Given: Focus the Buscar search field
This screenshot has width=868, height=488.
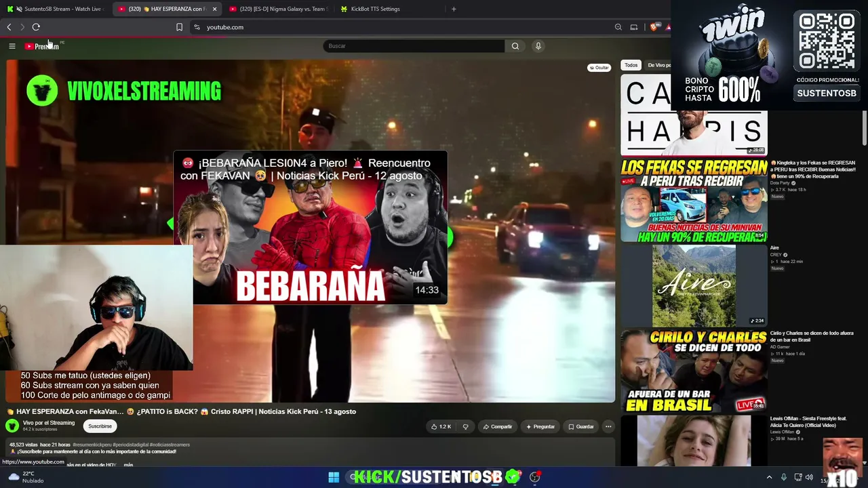Looking at the screenshot, I should click(x=414, y=46).
